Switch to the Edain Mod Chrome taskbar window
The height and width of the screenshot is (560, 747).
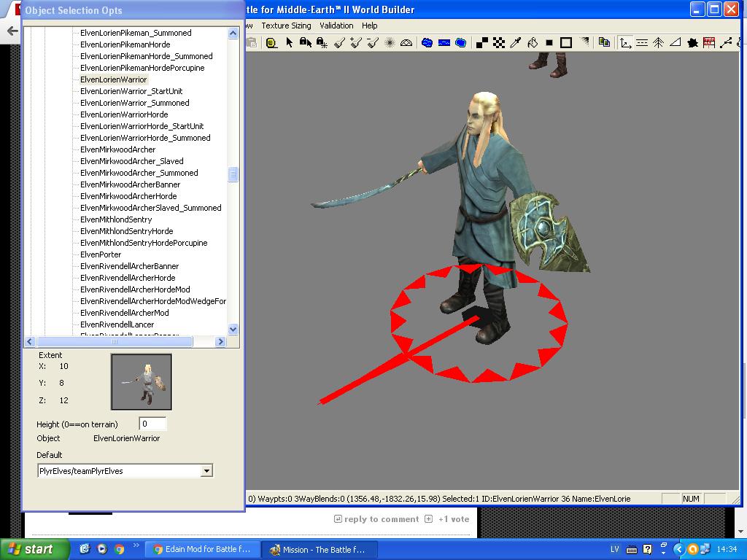pos(202,549)
